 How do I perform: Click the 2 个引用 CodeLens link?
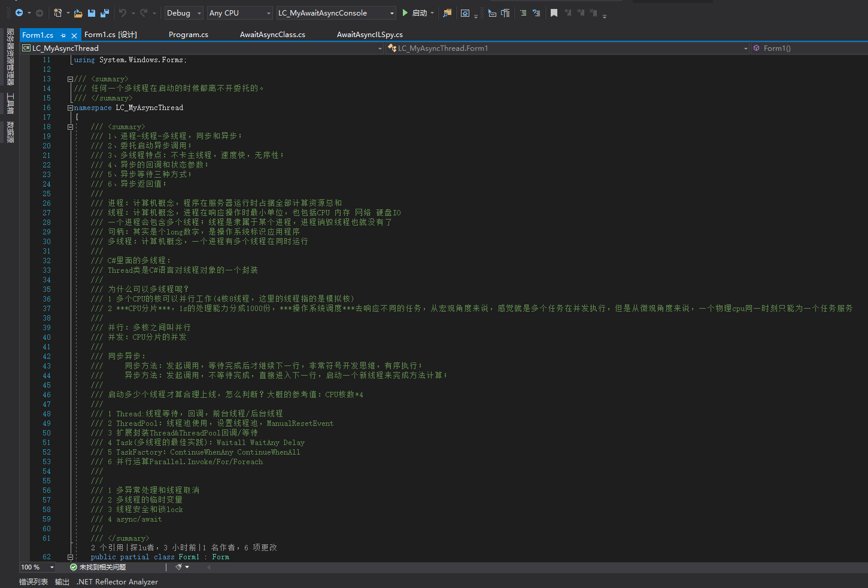click(107, 547)
